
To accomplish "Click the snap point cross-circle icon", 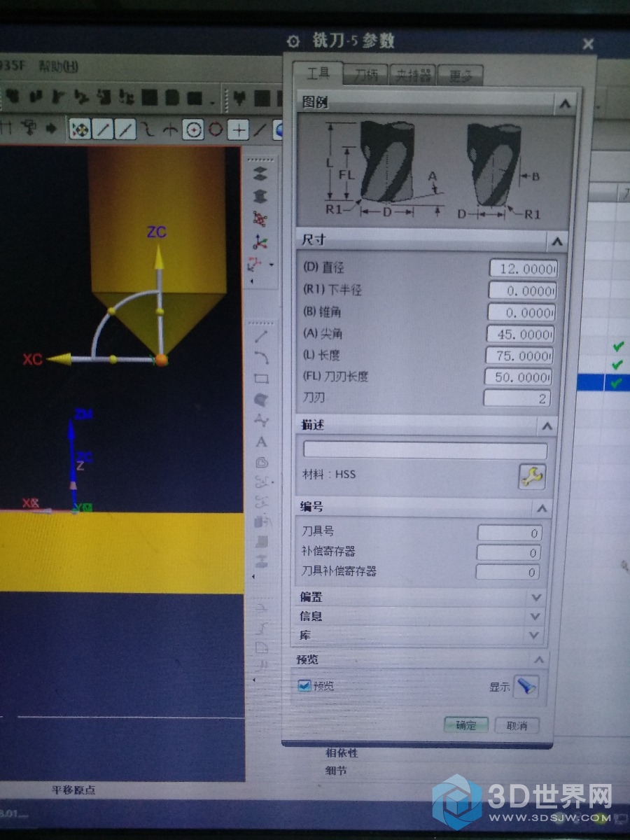I will point(80,129).
